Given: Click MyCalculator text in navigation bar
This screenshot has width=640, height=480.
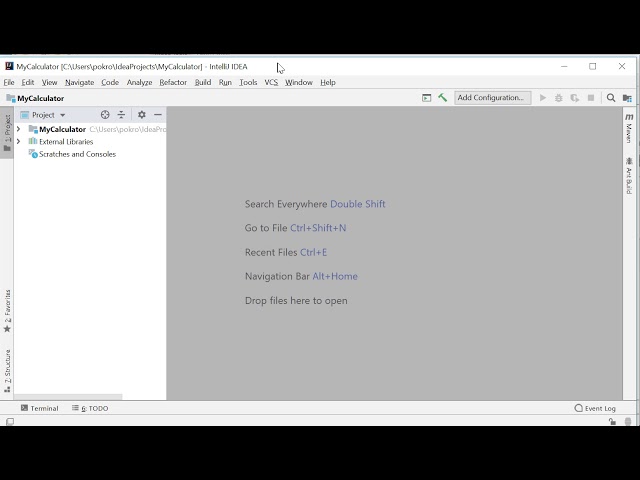Looking at the screenshot, I should [40, 98].
